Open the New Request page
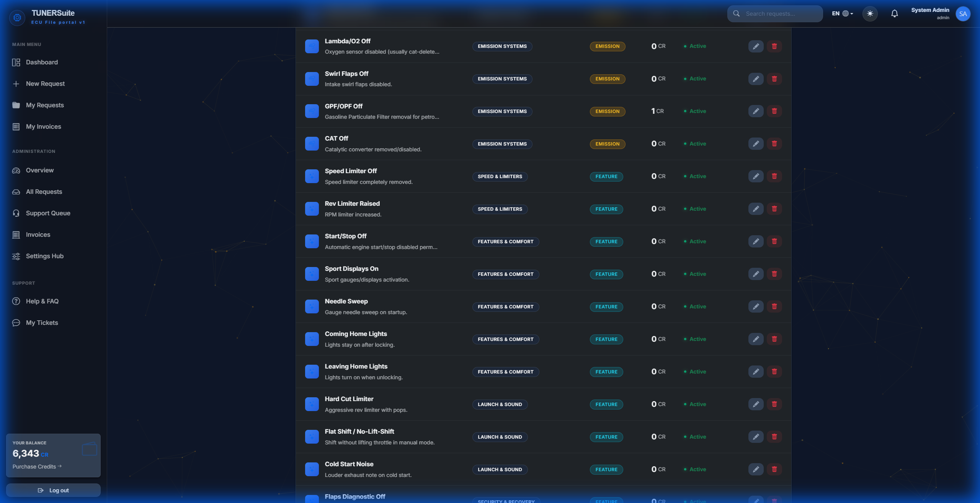The image size is (980, 503). click(45, 84)
